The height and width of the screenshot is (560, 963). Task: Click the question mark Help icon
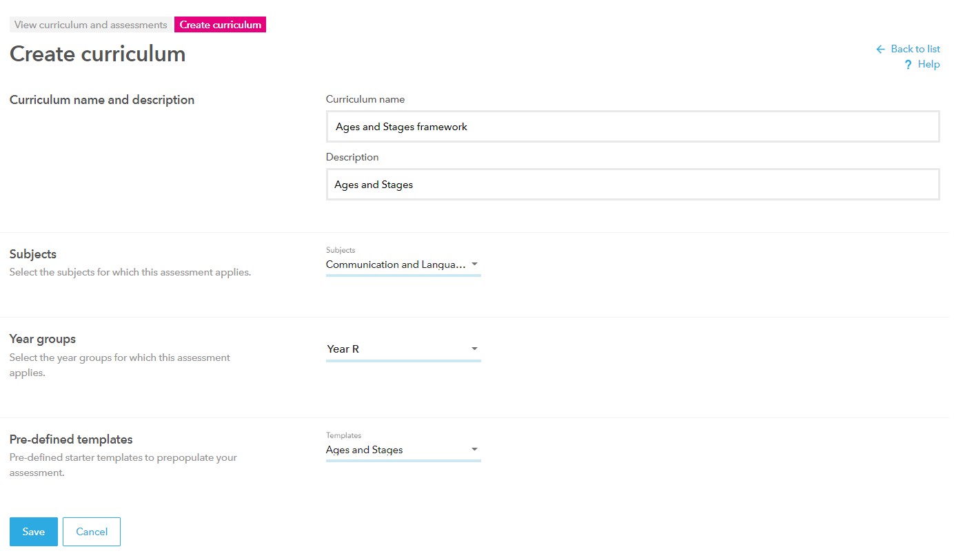908,65
